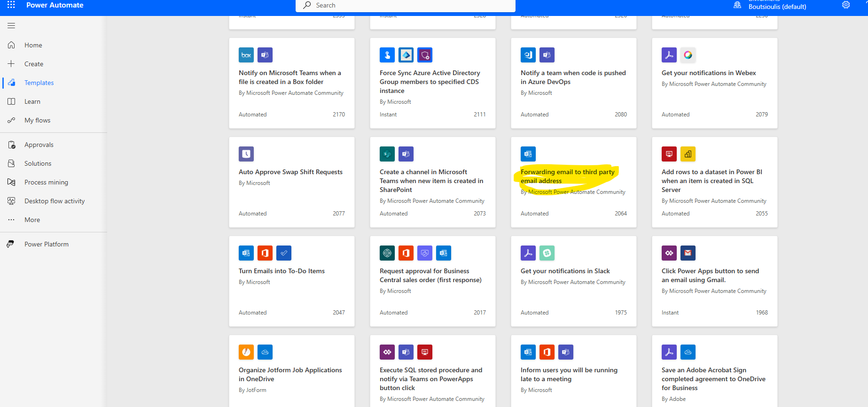Screen dimensions: 868x407
Task: Click the SharePoint icon on Create a channel card
Action: (387, 154)
